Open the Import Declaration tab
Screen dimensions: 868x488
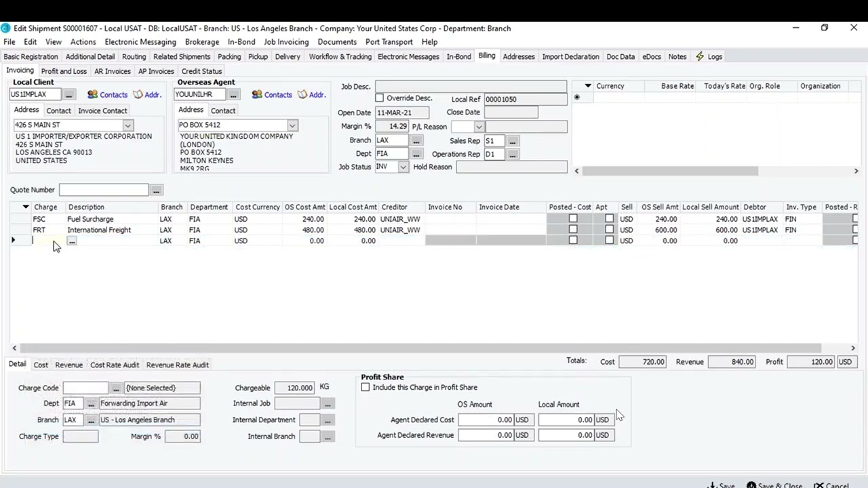[570, 56]
